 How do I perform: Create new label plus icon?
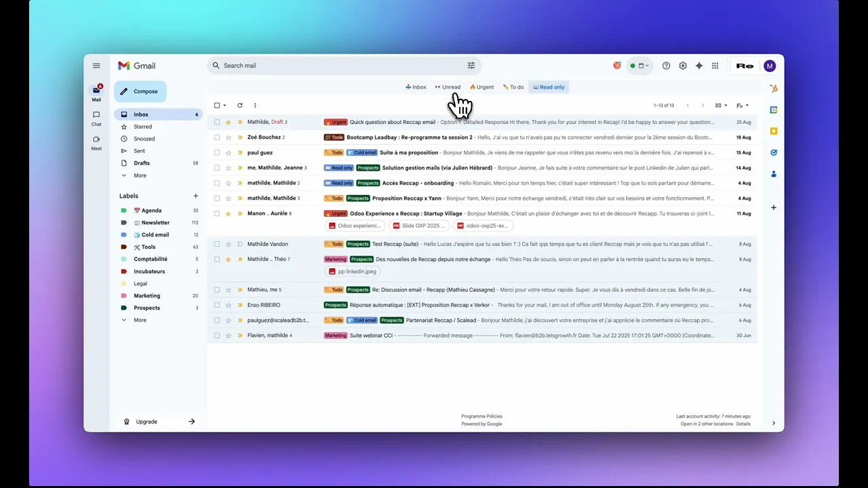(196, 196)
